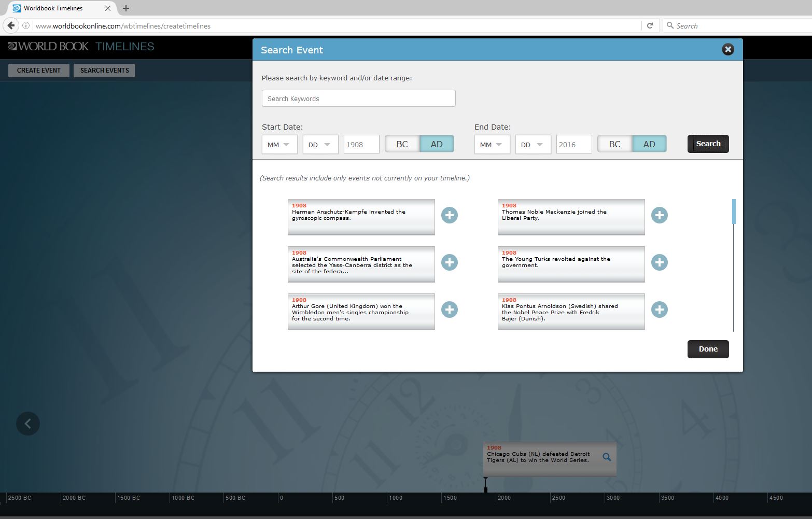Go back using browser back arrow

[x=11, y=25]
